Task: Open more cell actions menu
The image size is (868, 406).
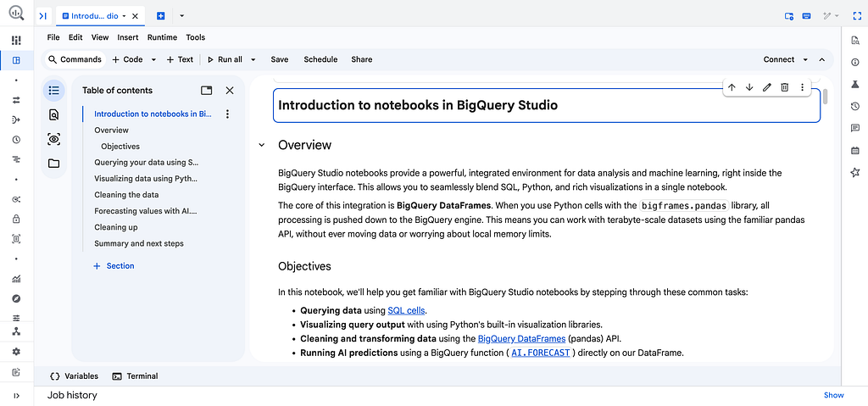Action: (x=802, y=87)
